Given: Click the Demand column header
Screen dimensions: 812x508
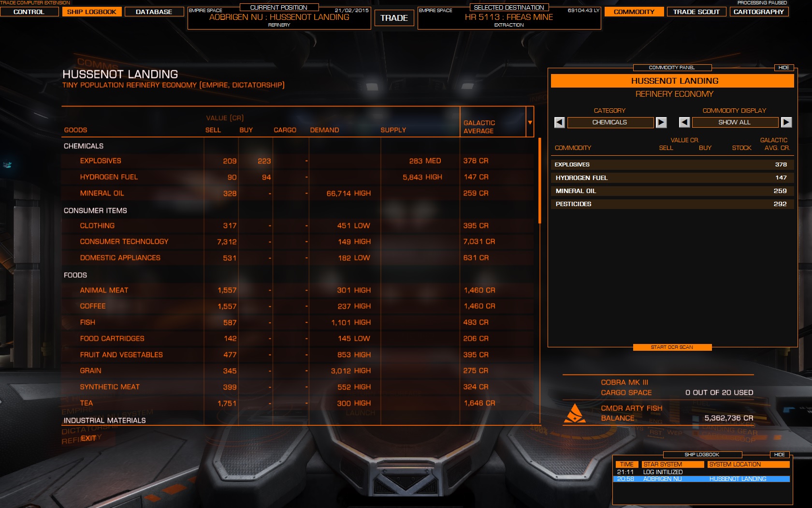Looking at the screenshot, I should (325, 130).
